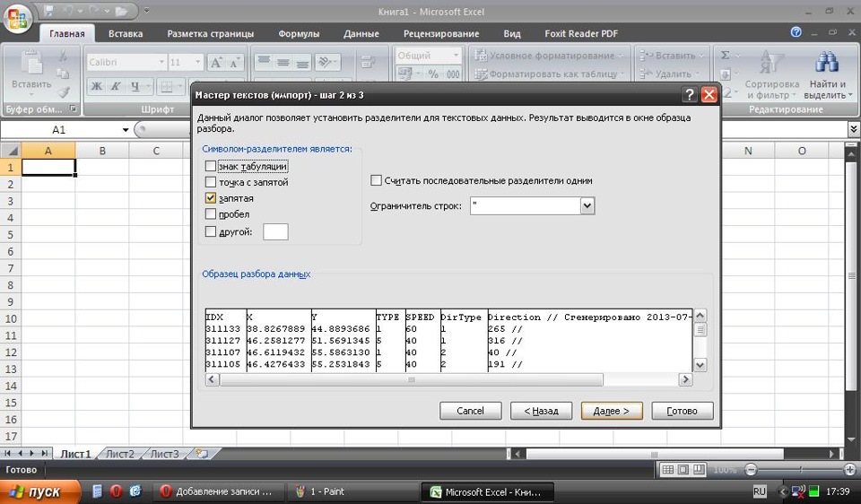
Task: Toggle underline Ч formatting
Action: [x=135, y=86]
